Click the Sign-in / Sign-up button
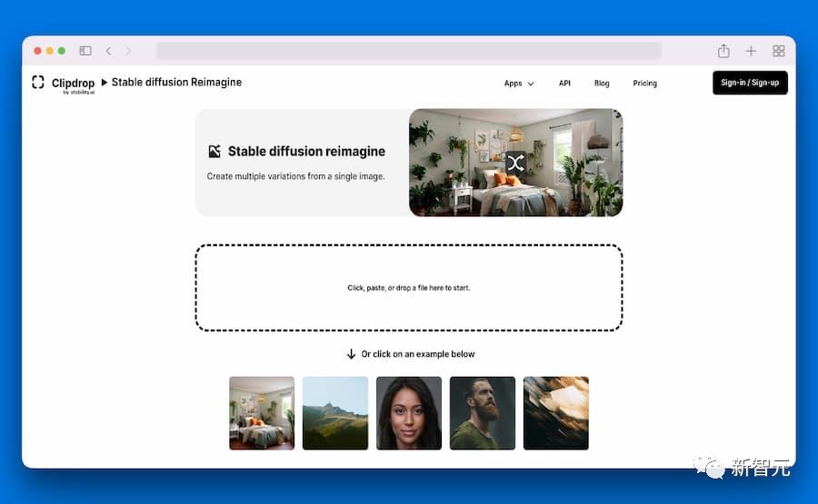Screen dimensions: 818x504 (750, 83)
